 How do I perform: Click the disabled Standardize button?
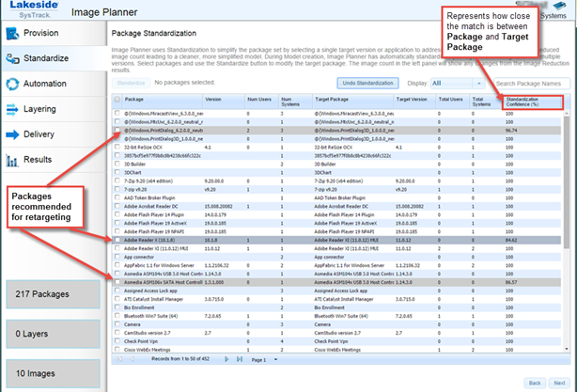point(131,83)
